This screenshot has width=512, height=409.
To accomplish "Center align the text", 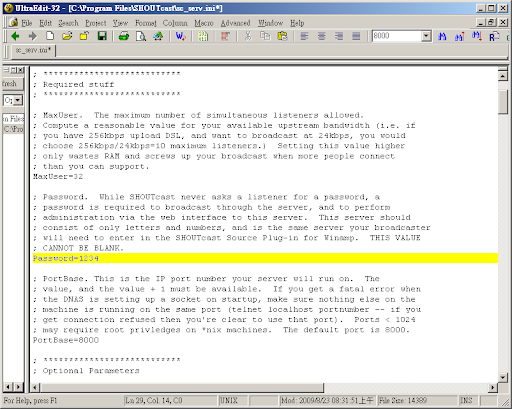I will pos(322,36).
